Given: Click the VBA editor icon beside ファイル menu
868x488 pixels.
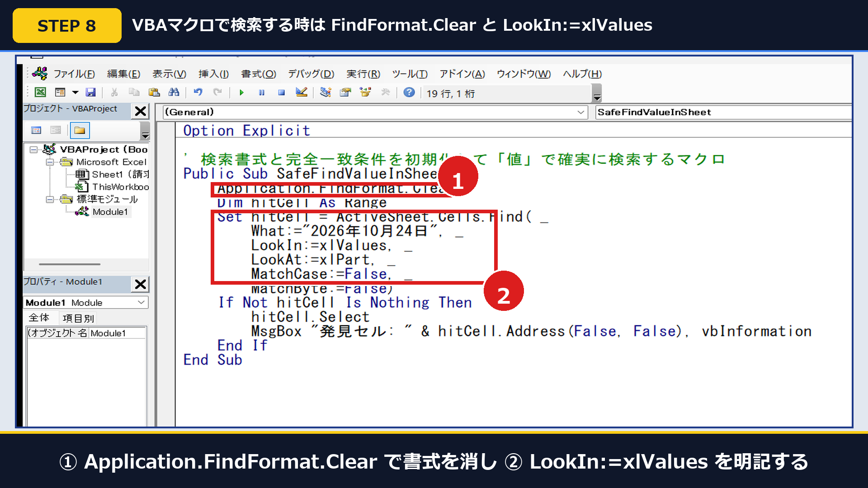Looking at the screenshot, I should 40,73.
